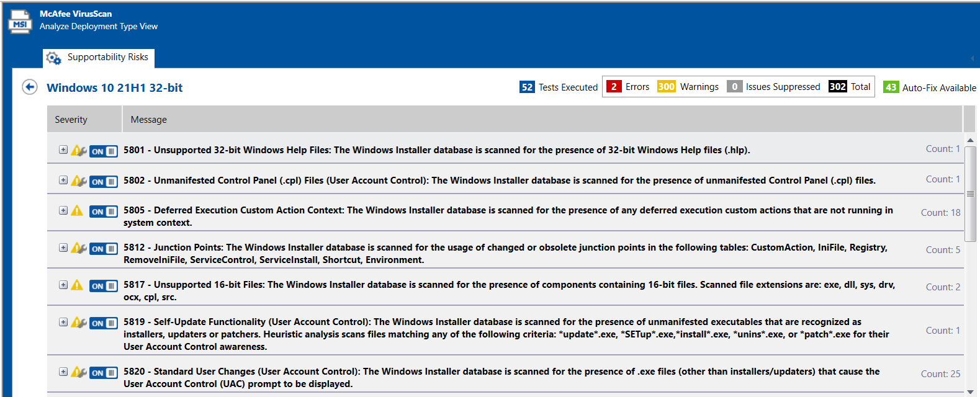Toggle off test 5817 Unsupported 16-bit Files
The image size is (980, 397).
pyautogui.click(x=104, y=286)
